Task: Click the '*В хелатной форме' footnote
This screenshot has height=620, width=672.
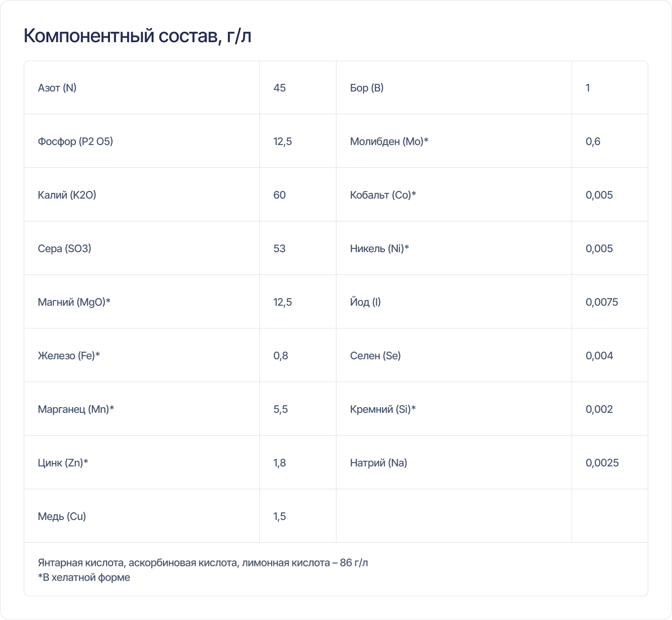Action: point(84,577)
